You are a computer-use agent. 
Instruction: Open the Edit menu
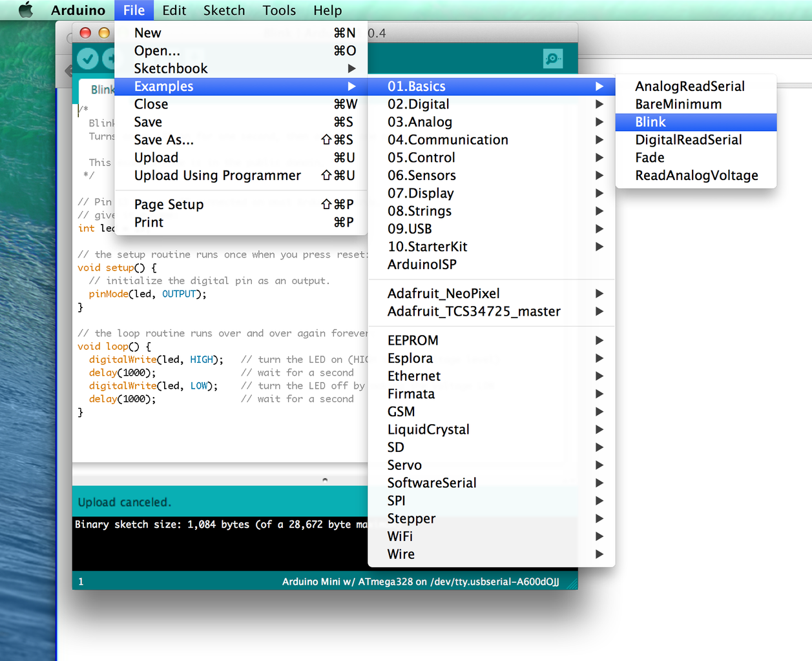(x=174, y=10)
